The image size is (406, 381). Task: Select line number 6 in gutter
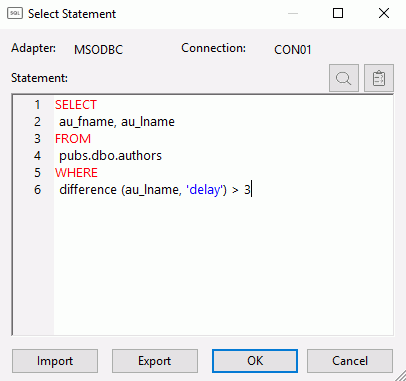[x=37, y=190]
